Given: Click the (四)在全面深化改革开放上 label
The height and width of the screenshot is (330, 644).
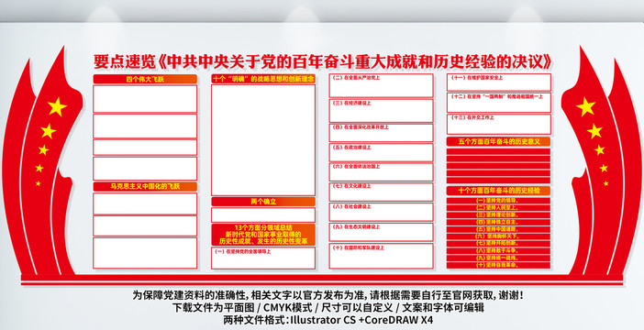Looking at the screenshot, I should (361, 127).
